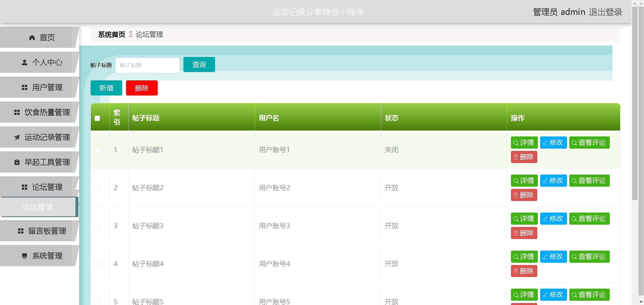Click the clipboard icon for 早起工具管理
Screen dimensions: 644x305
click(17, 162)
